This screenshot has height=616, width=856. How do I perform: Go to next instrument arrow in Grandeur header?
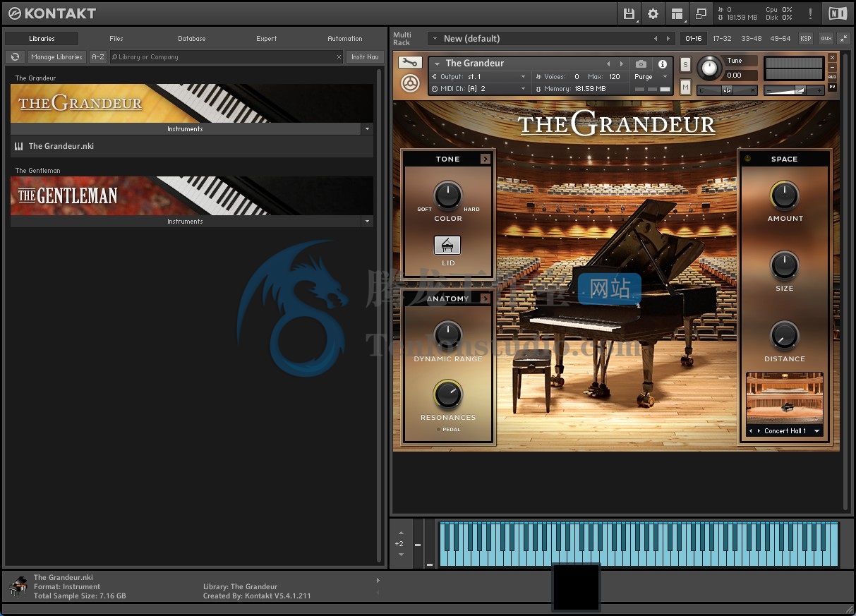coord(621,64)
